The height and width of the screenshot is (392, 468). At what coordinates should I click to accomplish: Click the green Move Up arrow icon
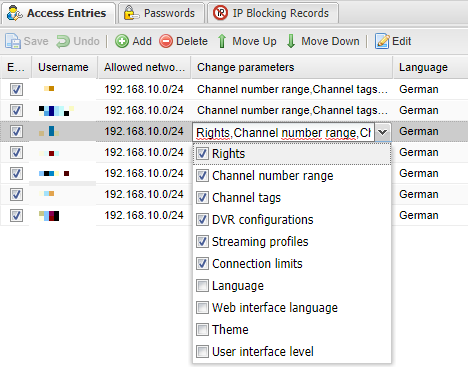point(222,41)
